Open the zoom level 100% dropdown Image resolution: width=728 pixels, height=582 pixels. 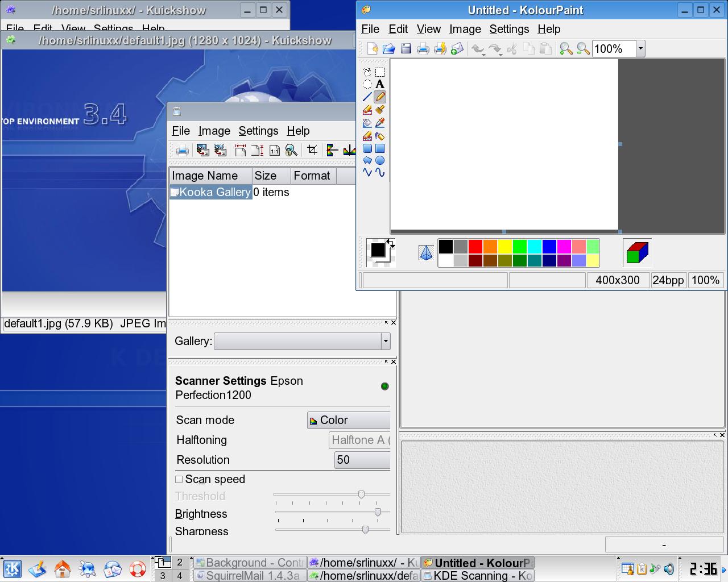[640, 49]
